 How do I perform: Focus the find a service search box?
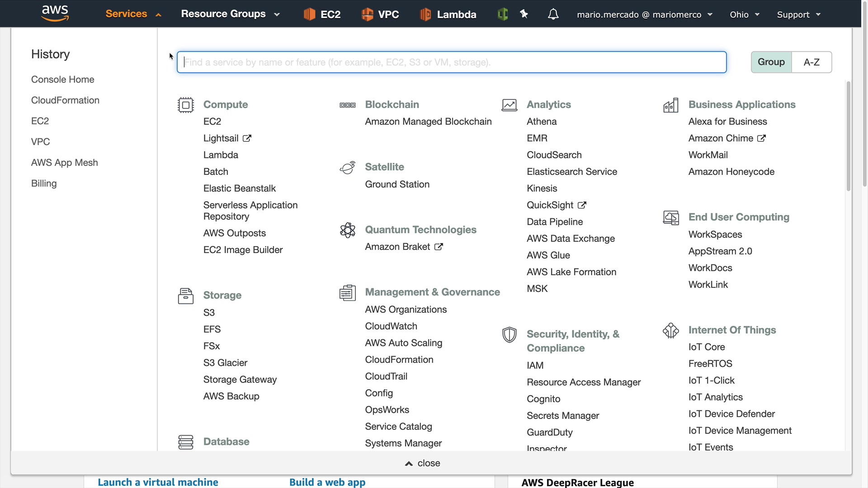point(451,62)
